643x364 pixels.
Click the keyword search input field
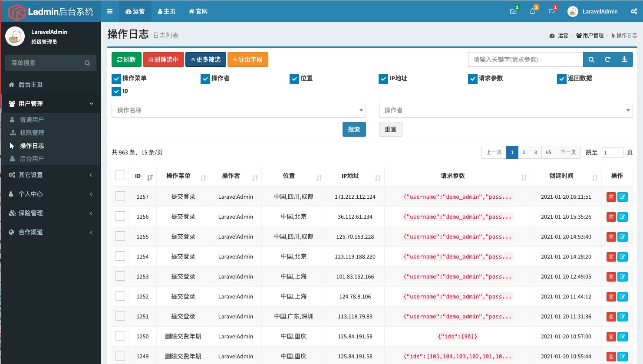pos(525,59)
